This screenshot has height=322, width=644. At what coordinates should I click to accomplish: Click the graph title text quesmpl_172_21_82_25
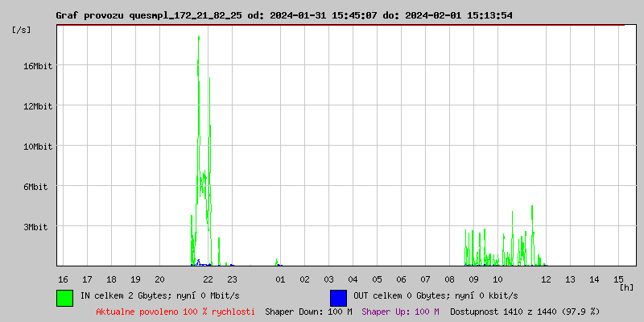click(x=187, y=15)
